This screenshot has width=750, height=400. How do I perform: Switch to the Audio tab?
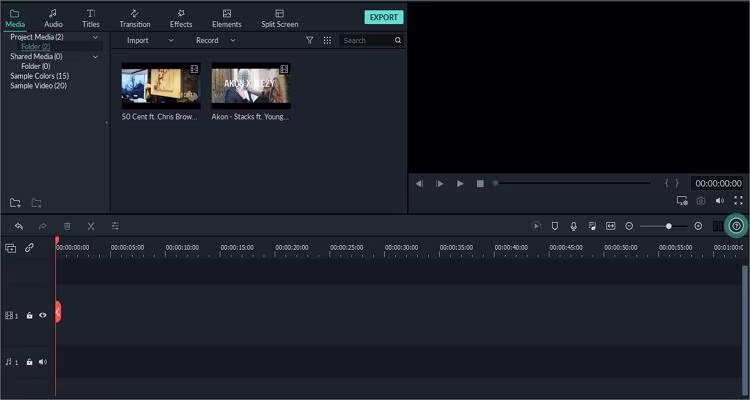click(x=53, y=19)
